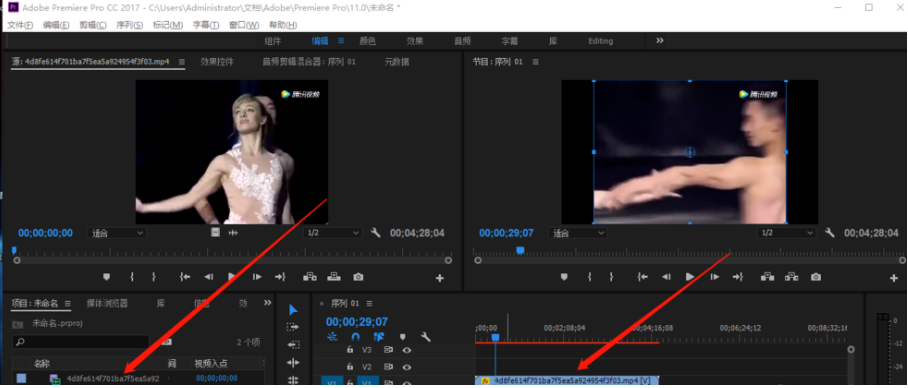Mark Out point in the Program monitor

click(x=611, y=277)
